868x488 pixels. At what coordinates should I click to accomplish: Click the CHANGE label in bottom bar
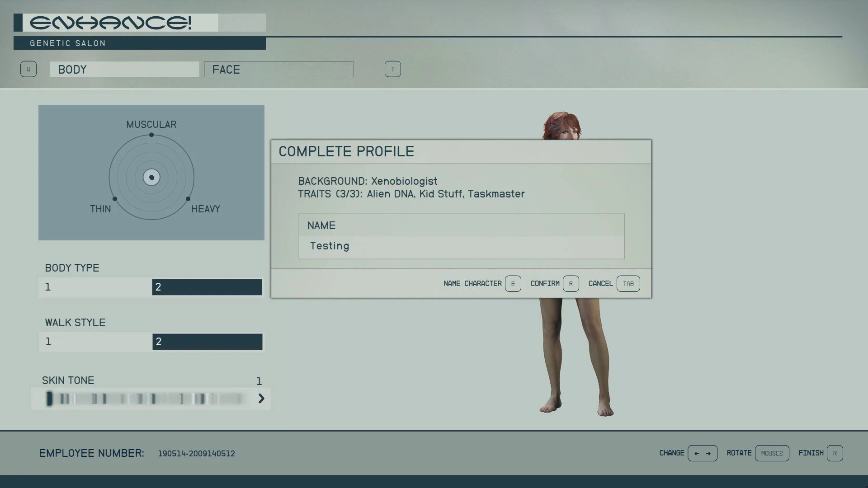(x=672, y=453)
